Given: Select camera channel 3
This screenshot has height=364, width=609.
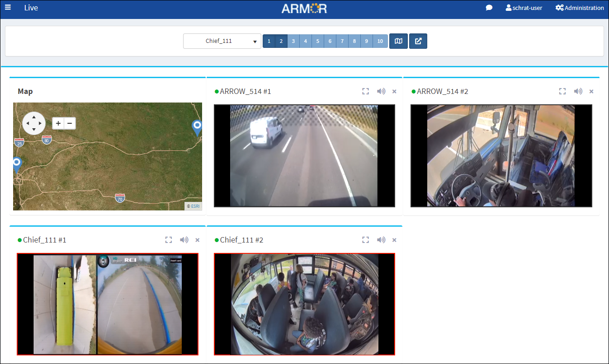Looking at the screenshot, I should 293,41.
